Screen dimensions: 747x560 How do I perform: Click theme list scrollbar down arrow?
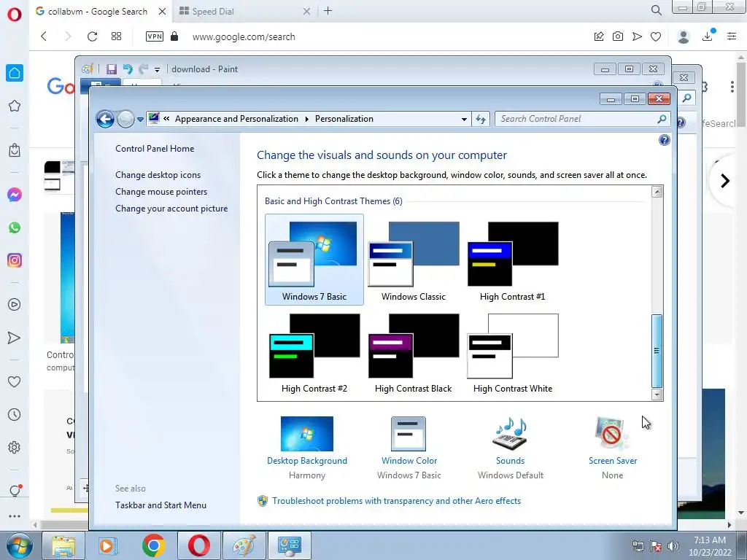(657, 394)
